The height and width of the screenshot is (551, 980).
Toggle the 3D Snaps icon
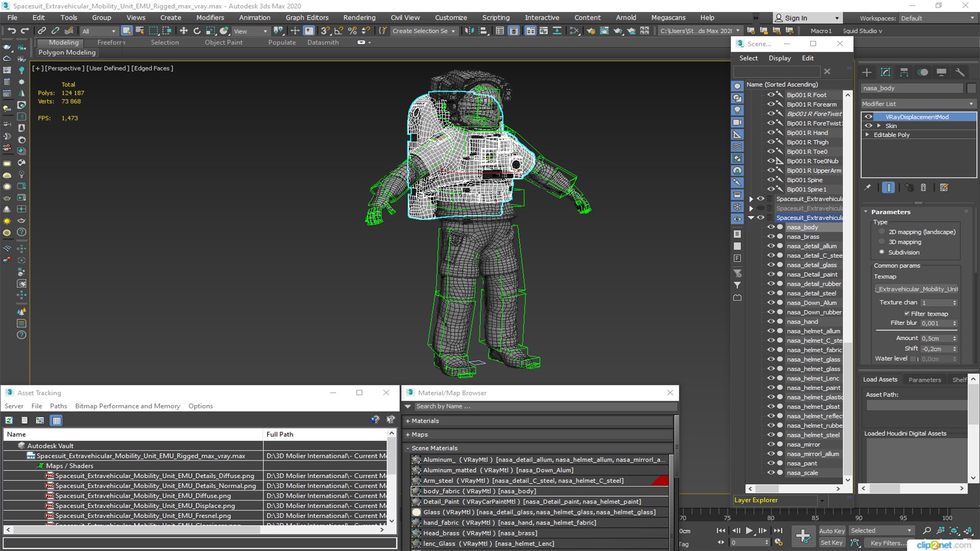[326, 31]
